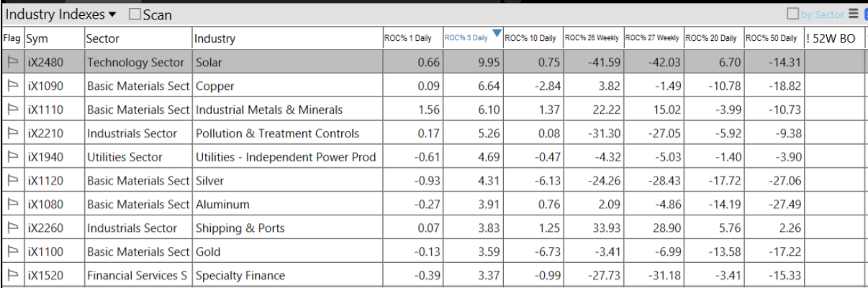Check the by Sector checkbox
Viewport: 868px width, 291px height.
coord(793,14)
